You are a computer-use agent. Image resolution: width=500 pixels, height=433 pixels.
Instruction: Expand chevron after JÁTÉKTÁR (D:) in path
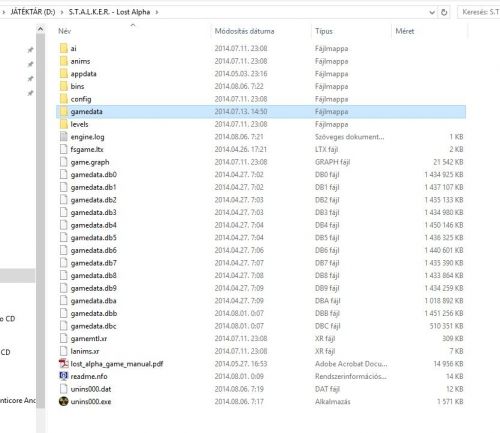point(62,12)
